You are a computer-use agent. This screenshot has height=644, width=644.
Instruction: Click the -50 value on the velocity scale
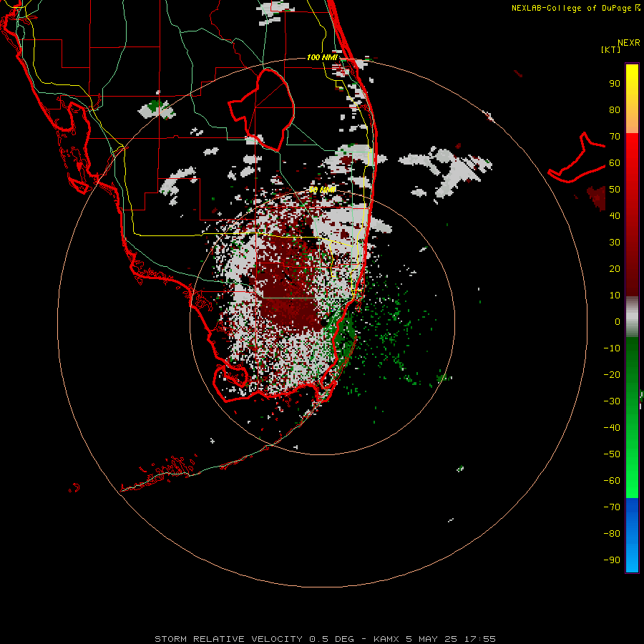point(612,454)
